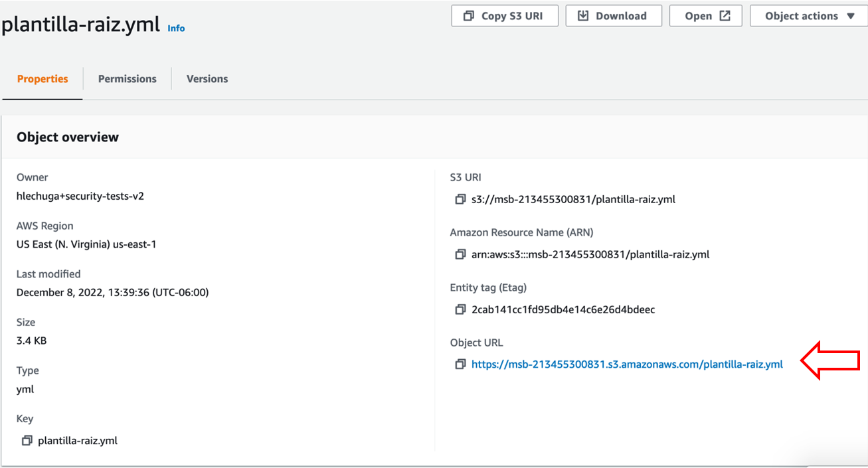The width and height of the screenshot is (868, 468).
Task: Switch to the Versions tab
Action: (207, 79)
